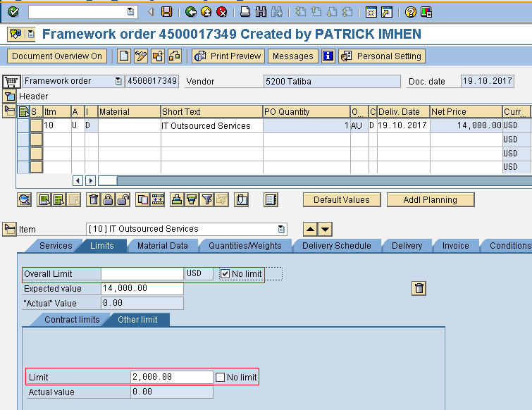Go back using the green arrow icon
The image size is (532, 410).
coord(191,12)
